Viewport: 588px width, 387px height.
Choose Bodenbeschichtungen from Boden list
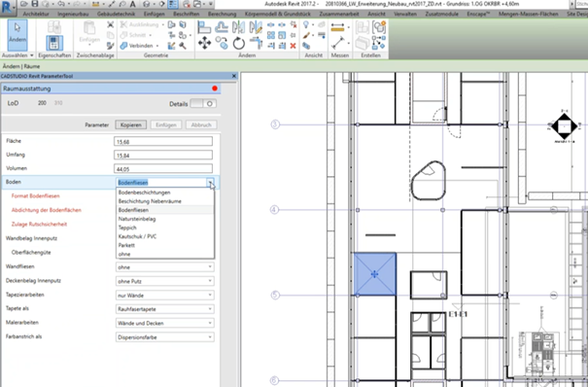pyautogui.click(x=165, y=193)
